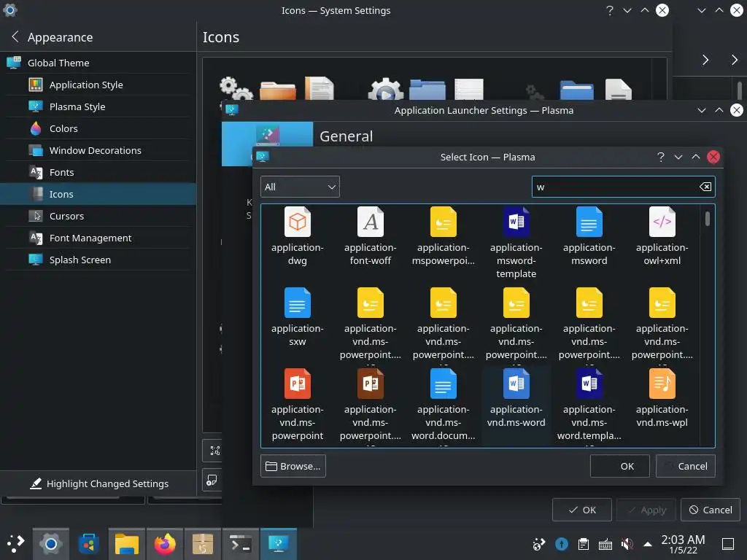Click the muted volume tray icon
Screen dimensions: 747x560
click(x=627, y=544)
